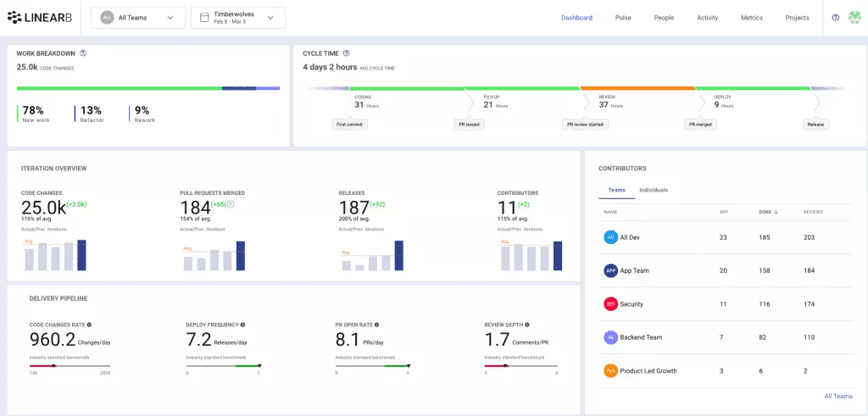Click the calendar icon beside Timberwolves
Viewport: 868px width, 416px height.
coord(204,18)
